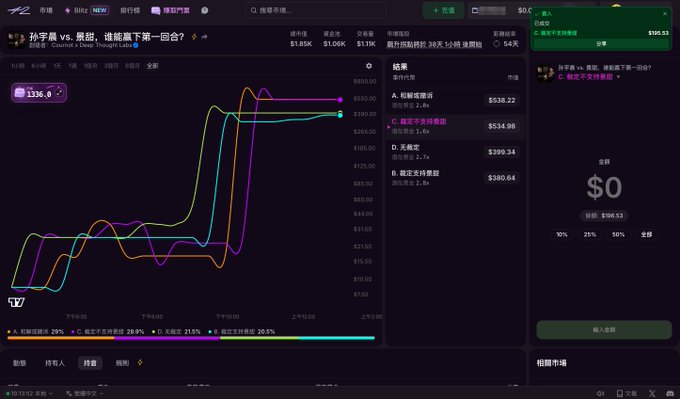680x399 pixels.
Task: Select outcome row D with $399.34
Action: (455, 152)
